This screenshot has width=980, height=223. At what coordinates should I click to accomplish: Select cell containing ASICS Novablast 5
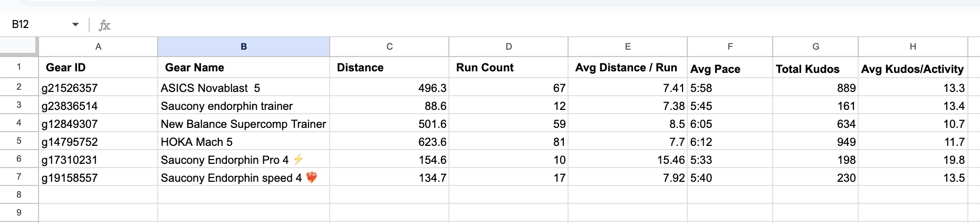click(244, 88)
